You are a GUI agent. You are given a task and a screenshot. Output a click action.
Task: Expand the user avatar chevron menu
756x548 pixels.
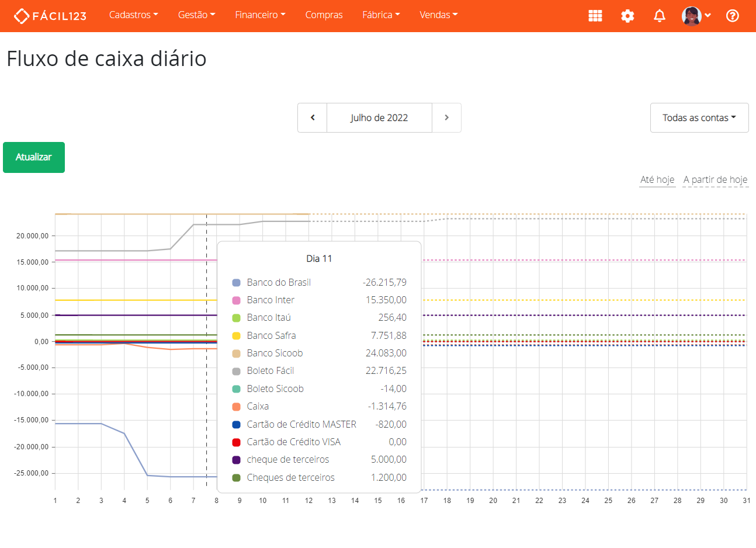pyautogui.click(x=708, y=16)
